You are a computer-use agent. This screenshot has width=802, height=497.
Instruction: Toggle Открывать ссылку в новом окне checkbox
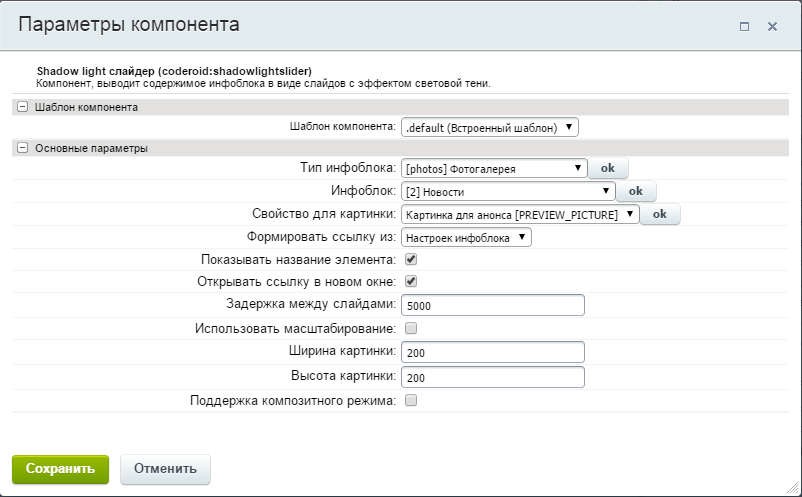point(411,282)
